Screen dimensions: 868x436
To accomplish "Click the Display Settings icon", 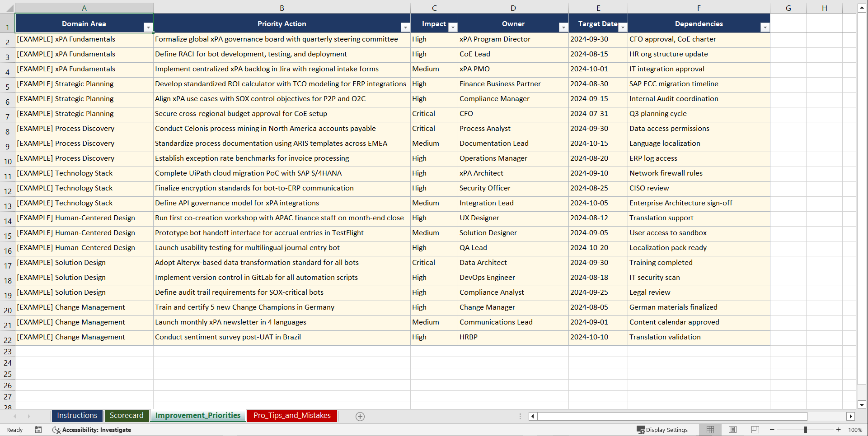I will point(662,430).
